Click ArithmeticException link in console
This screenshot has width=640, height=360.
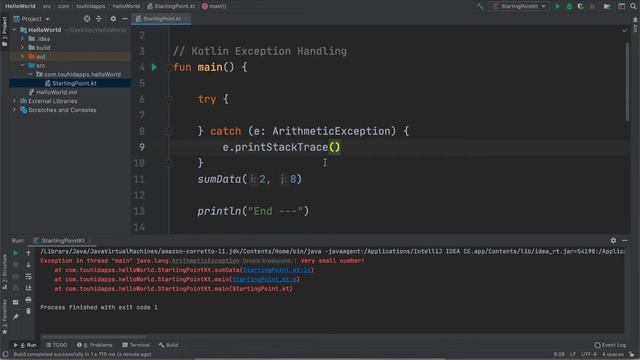tap(205, 260)
